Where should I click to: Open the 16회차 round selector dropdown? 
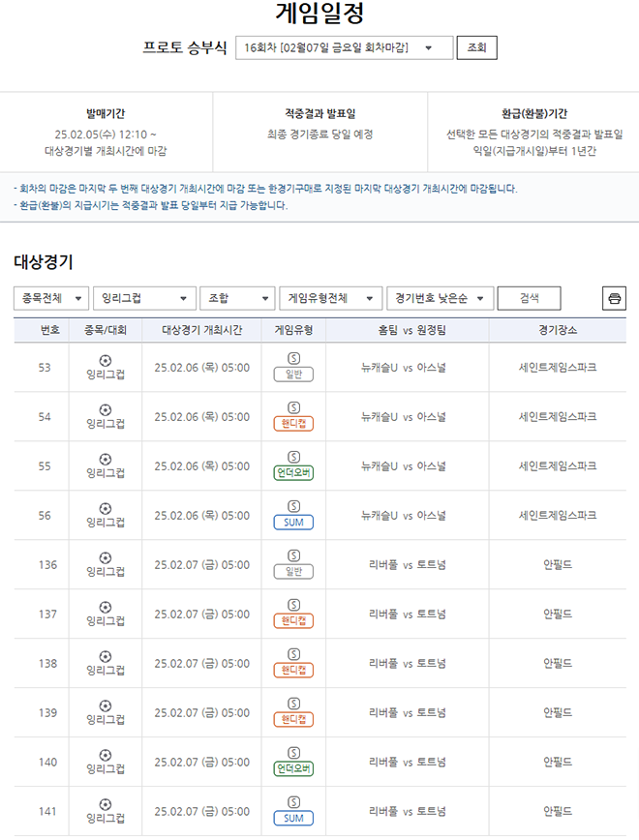(x=334, y=49)
